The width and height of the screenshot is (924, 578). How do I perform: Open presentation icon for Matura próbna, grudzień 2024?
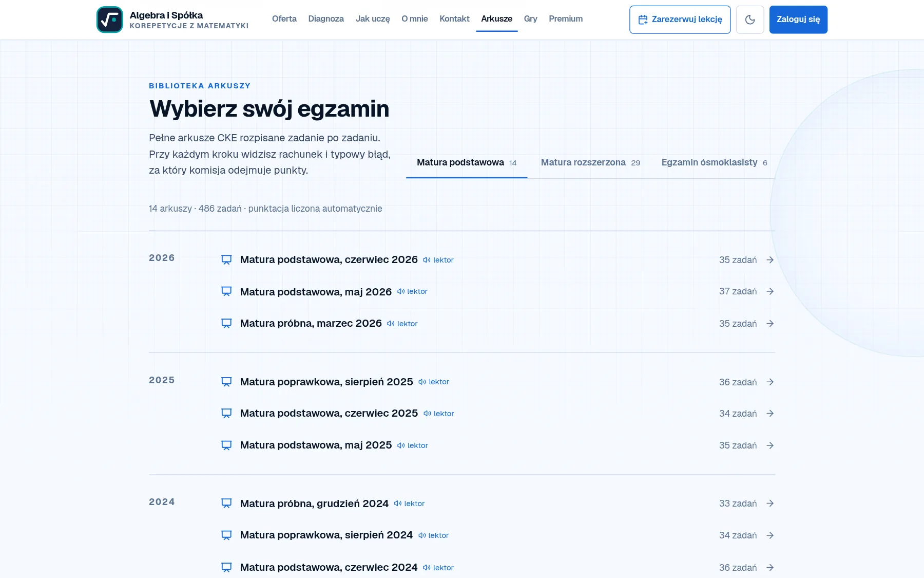pyautogui.click(x=226, y=504)
